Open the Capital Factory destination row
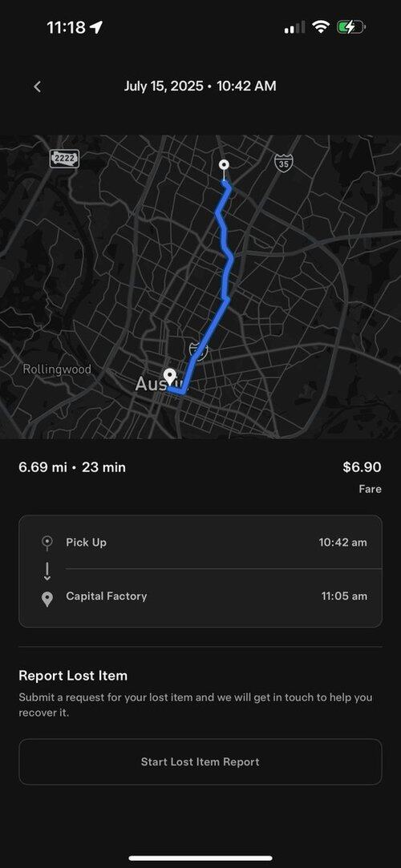This screenshot has height=868, width=401. point(200,597)
